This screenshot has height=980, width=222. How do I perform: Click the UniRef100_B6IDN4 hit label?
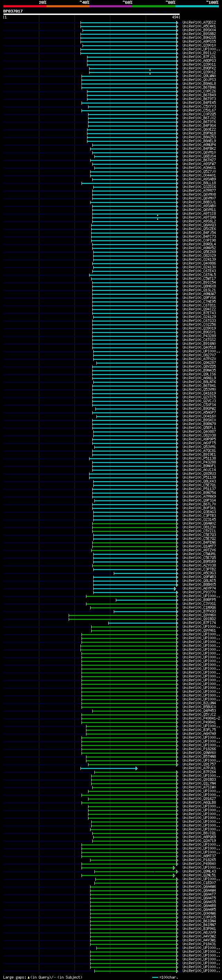pyautogui.click(x=199, y=921)
